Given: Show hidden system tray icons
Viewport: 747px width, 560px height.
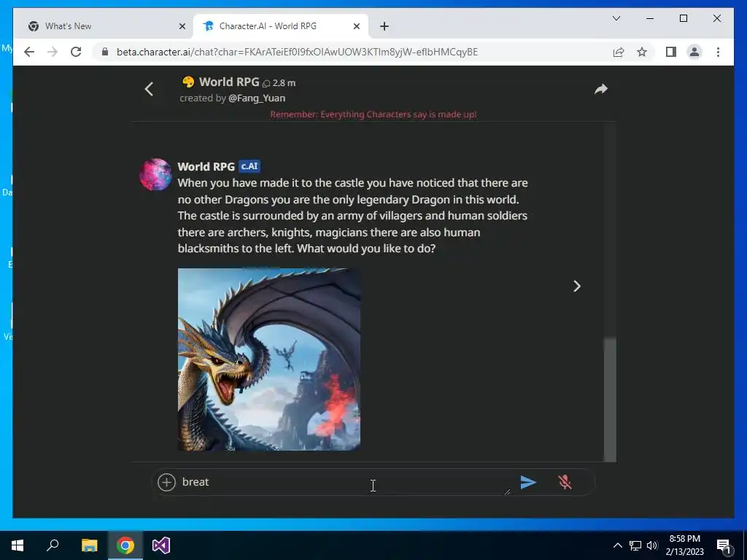Looking at the screenshot, I should pyautogui.click(x=617, y=545).
